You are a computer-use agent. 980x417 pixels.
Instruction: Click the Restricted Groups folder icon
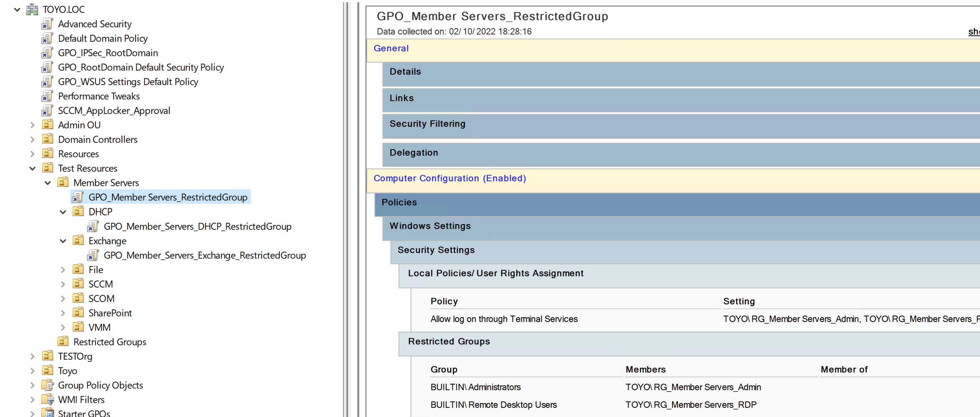[x=63, y=341]
